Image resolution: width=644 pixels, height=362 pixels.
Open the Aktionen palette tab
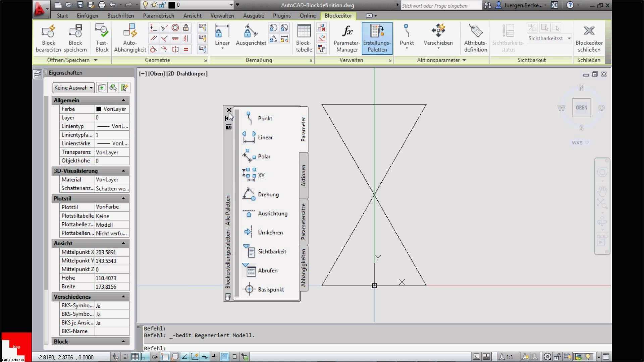pos(304,176)
